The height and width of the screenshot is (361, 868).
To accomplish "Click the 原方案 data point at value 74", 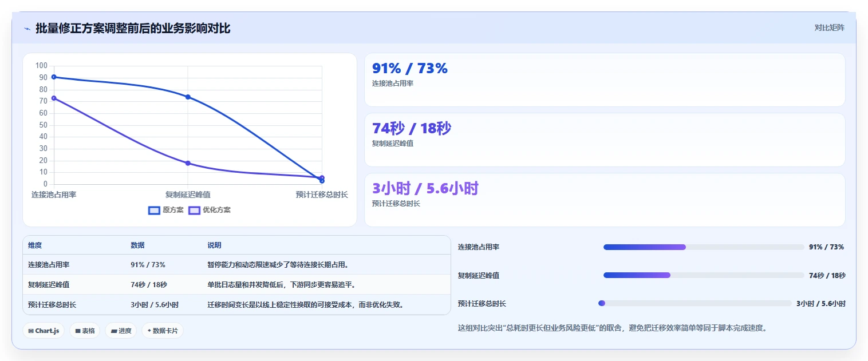I will pos(188,97).
